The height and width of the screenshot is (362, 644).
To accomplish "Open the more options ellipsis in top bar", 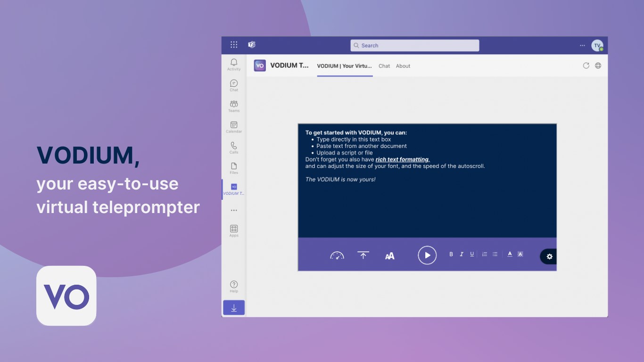I will 582,45.
